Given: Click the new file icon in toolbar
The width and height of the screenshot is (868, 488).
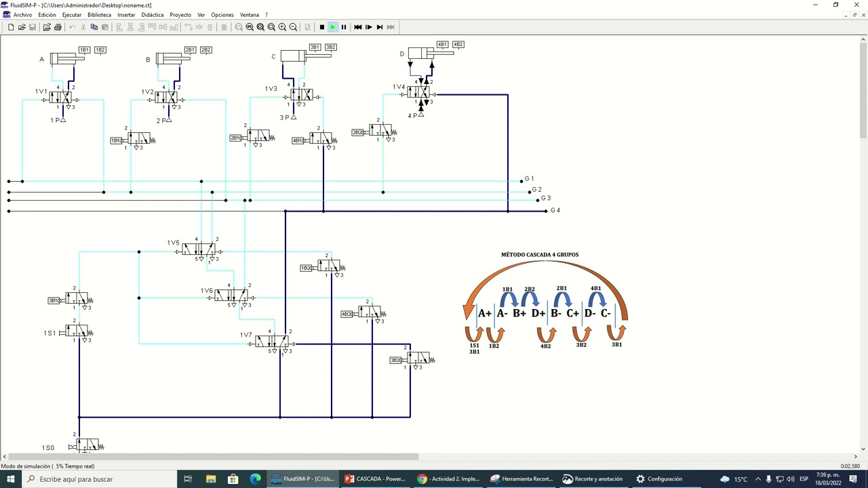Looking at the screenshot, I should click(11, 27).
